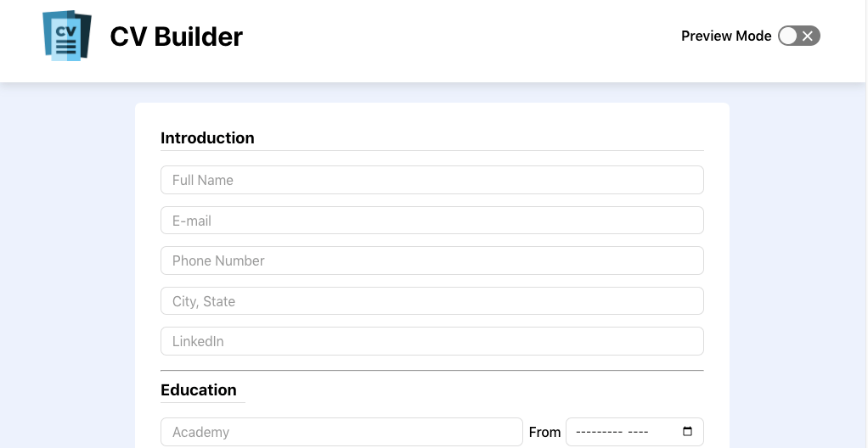
Task: Click the CV document logo icon
Action: tap(67, 36)
